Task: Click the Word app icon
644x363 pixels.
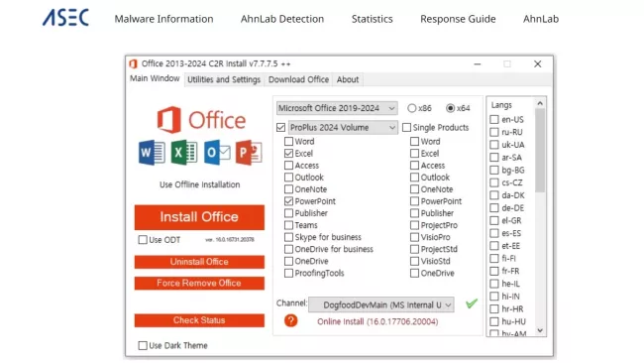Action: pyautogui.click(x=152, y=153)
